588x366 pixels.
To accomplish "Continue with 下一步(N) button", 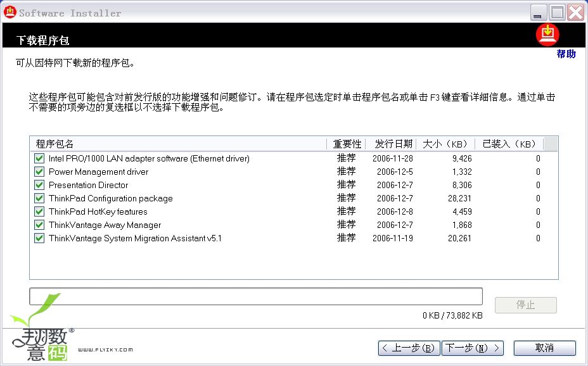I will (x=473, y=348).
